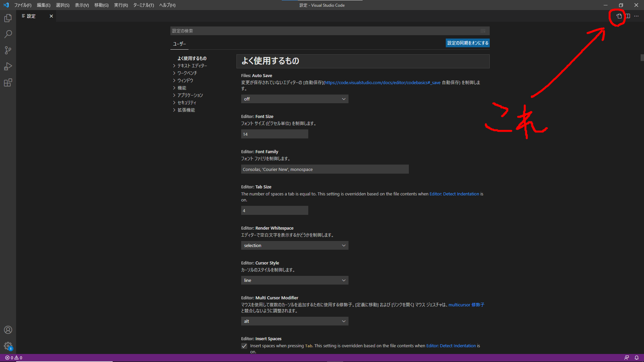
Task: Open the Render Whitespace dropdown
Action: pos(294,245)
